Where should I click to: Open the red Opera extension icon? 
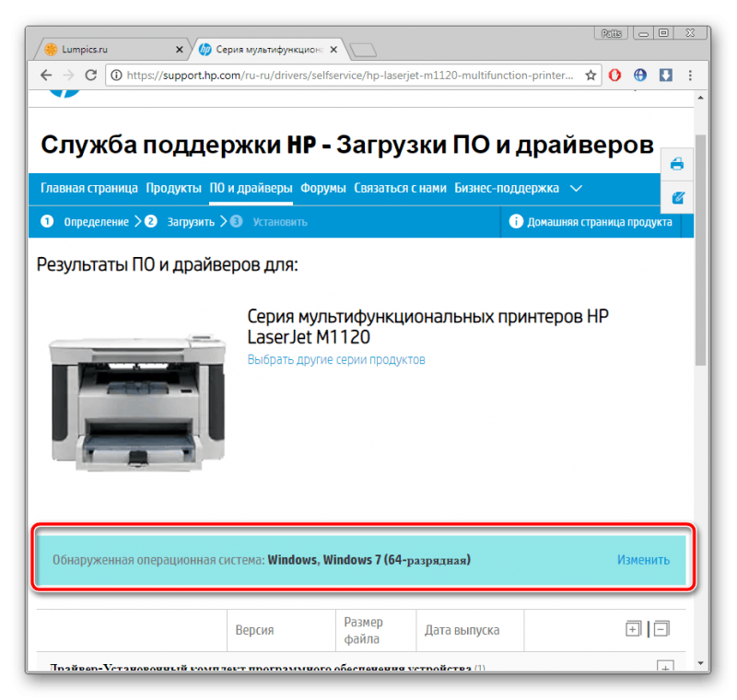coord(614,76)
